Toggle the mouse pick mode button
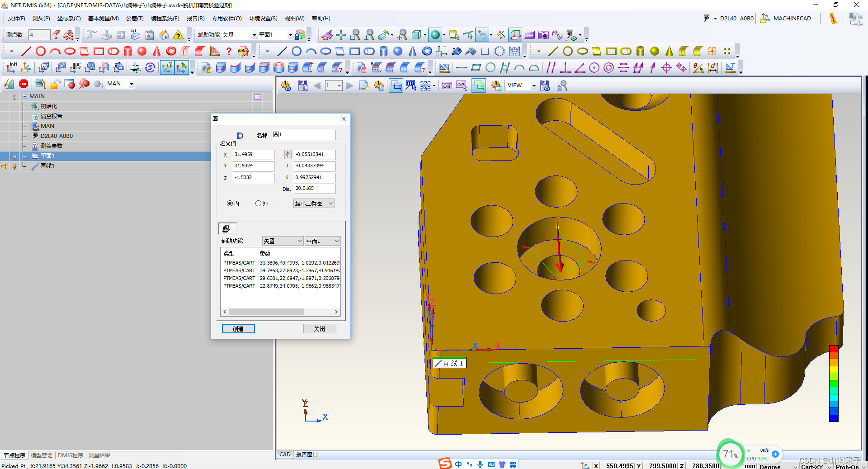 pyautogui.click(x=483, y=35)
